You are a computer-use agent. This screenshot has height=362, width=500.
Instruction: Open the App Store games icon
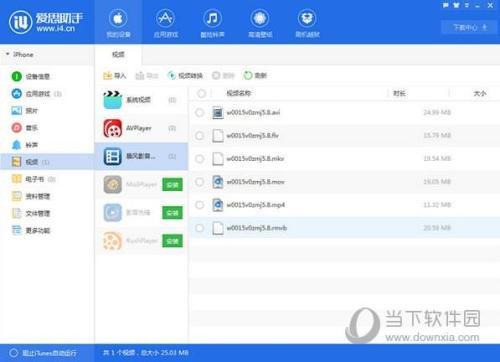tap(165, 18)
